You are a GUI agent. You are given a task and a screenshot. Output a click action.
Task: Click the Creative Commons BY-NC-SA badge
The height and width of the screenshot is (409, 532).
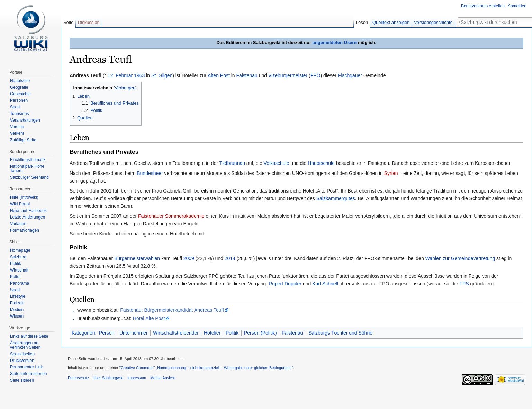click(x=477, y=380)
